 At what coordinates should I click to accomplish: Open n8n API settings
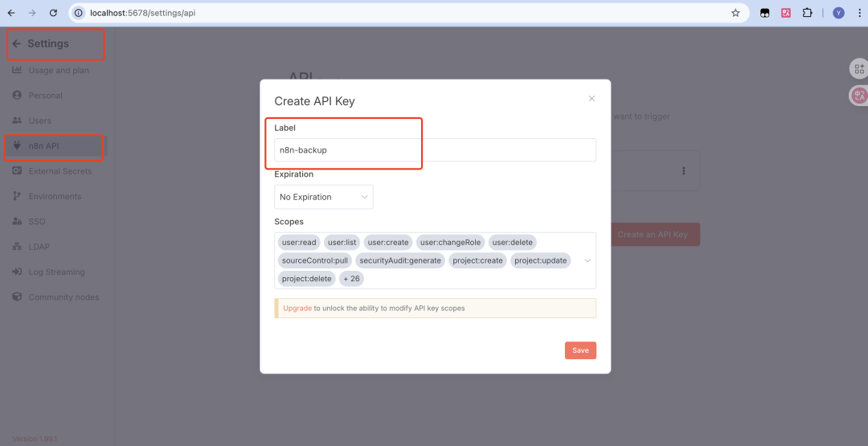(43, 146)
